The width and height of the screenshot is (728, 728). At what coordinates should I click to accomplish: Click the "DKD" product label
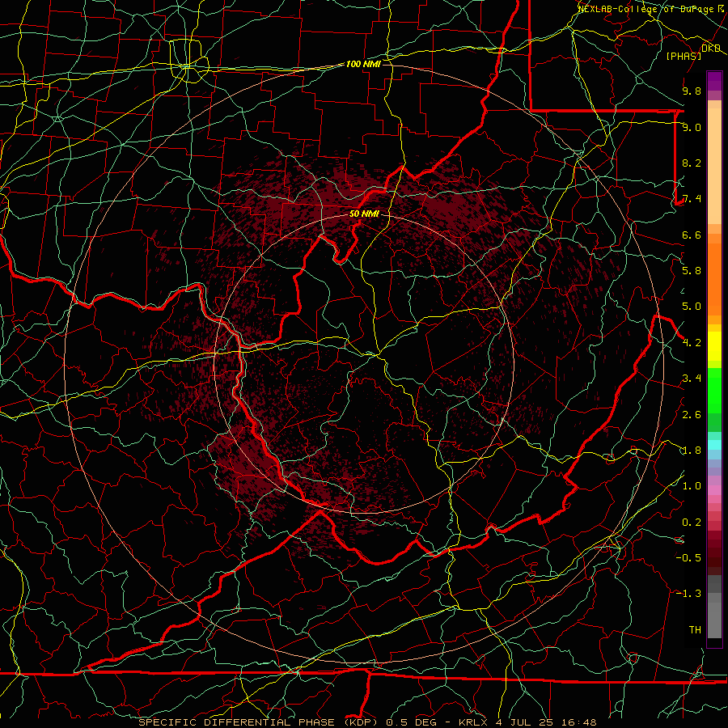click(x=711, y=49)
